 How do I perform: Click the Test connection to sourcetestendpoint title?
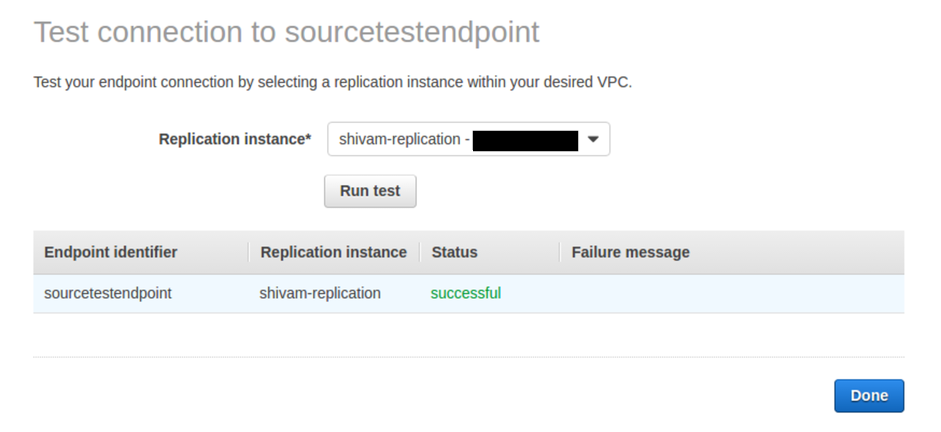pos(287,32)
